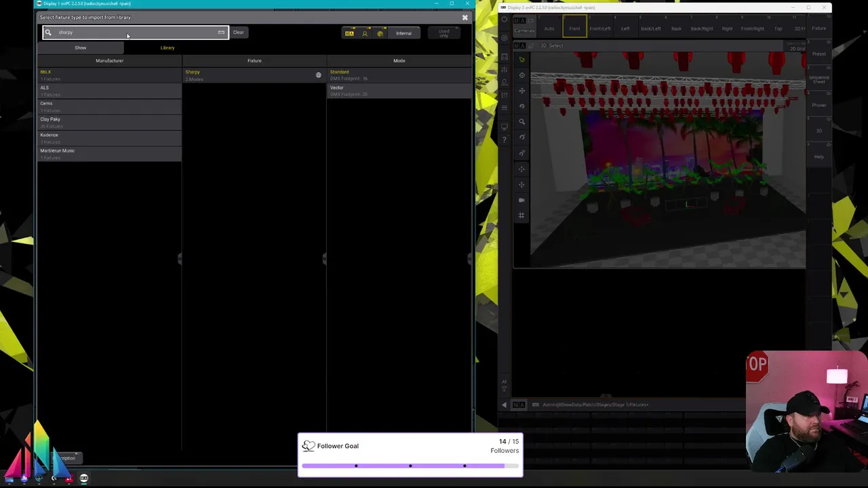Open the 3D view button in Display 2
The width and height of the screenshot is (868, 488).
pyautogui.click(x=819, y=131)
